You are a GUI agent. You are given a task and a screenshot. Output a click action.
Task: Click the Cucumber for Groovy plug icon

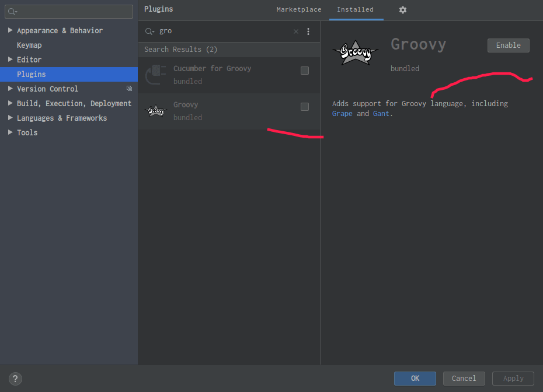(x=156, y=75)
